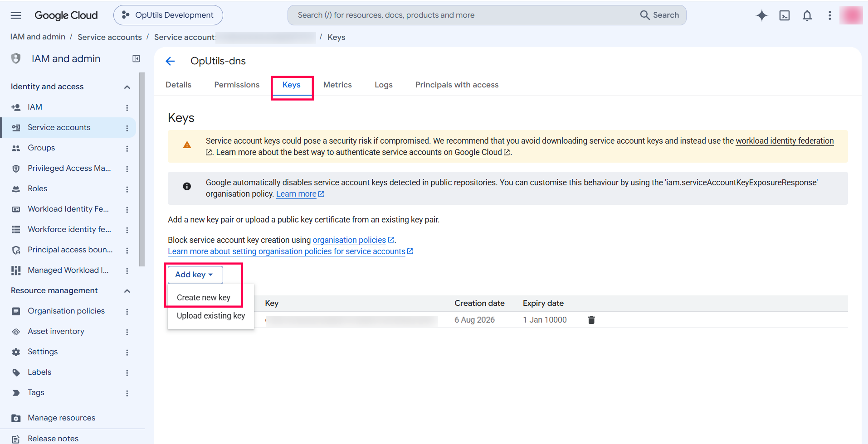This screenshot has height=444, width=868.
Task: Click the sidebar vertical scrollbar
Action: [142, 170]
